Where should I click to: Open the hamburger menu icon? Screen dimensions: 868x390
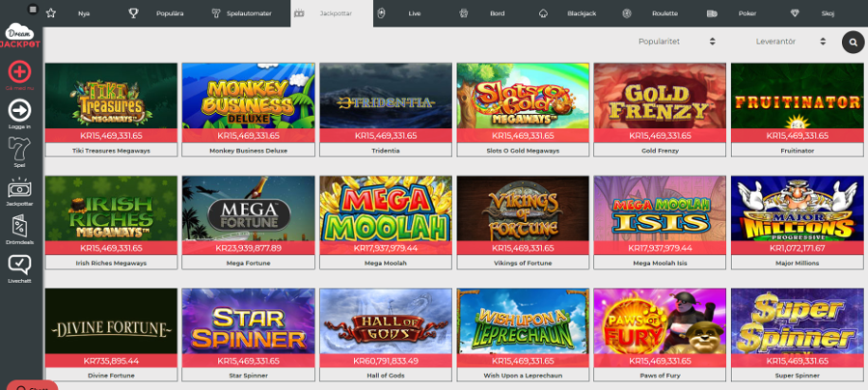click(33, 9)
